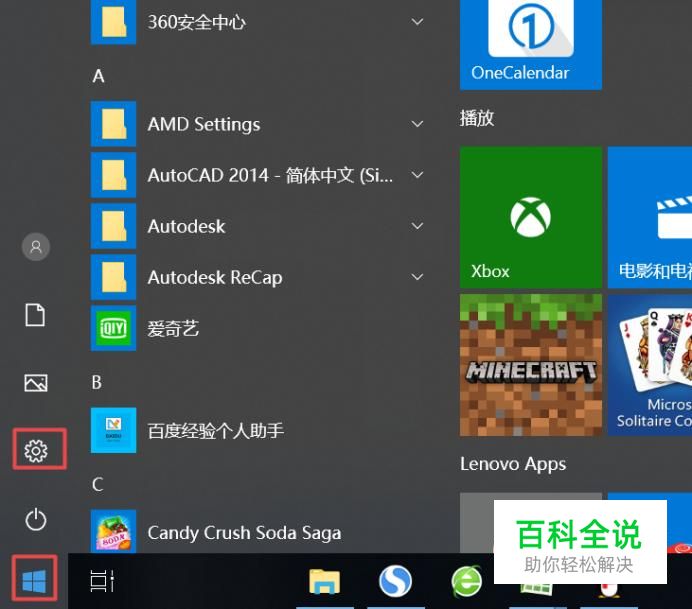The height and width of the screenshot is (609, 692).
Task: Click the Windows Start button
Action: coord(34,581)
